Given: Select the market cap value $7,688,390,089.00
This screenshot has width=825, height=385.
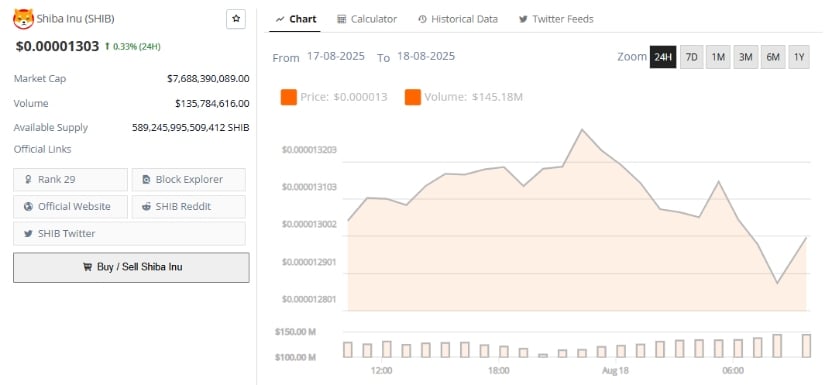Looking at the screenshot, I should (x=208, y=79).
